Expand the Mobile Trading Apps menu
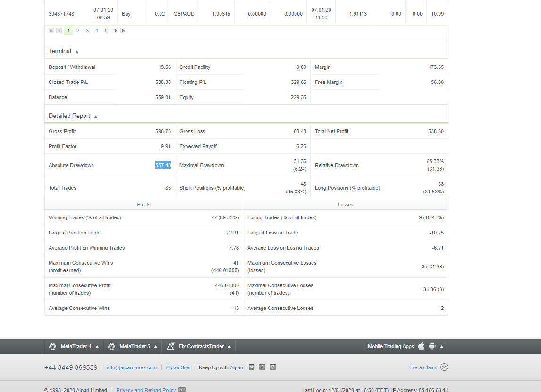The image size is (541, 392). [391, 346]
